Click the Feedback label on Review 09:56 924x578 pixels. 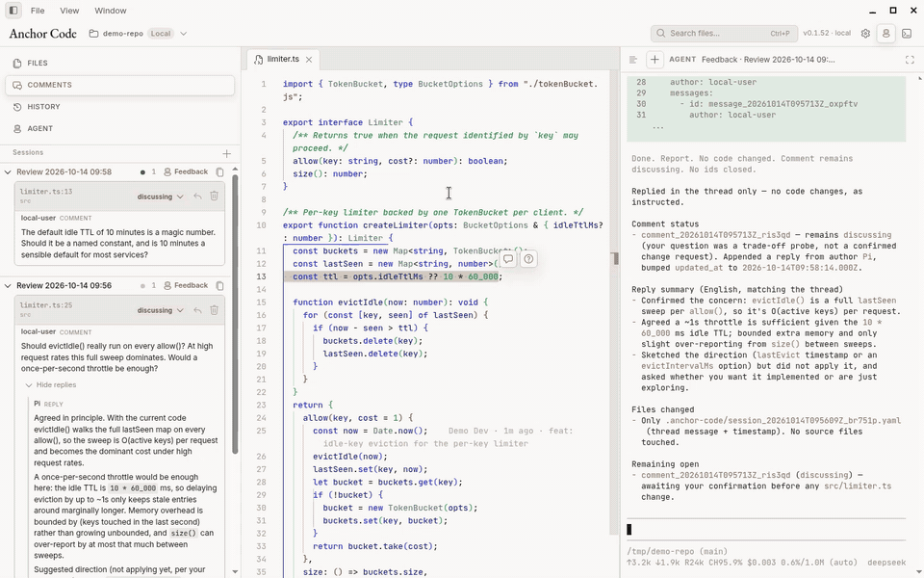(191, 286)
